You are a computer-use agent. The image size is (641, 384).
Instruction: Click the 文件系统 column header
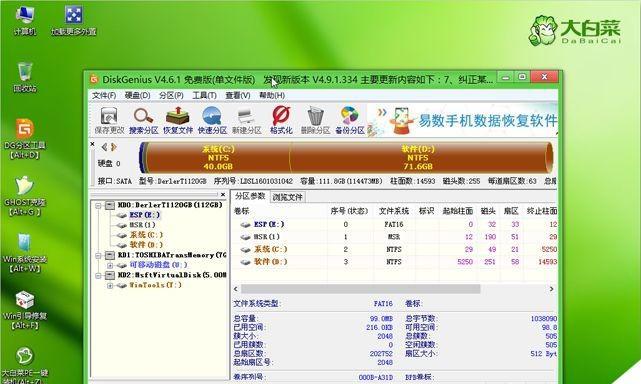[x=393, y=211]
